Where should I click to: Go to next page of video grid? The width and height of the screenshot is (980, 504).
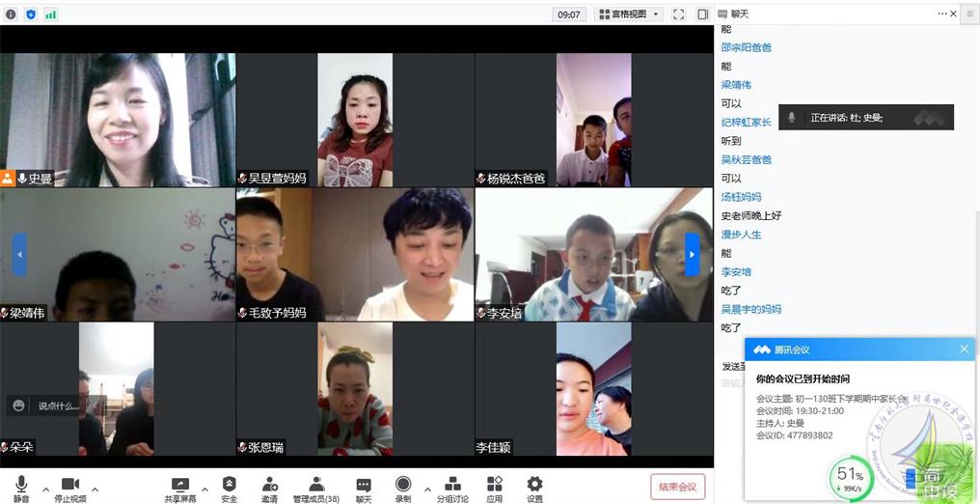tap(692, 254)
